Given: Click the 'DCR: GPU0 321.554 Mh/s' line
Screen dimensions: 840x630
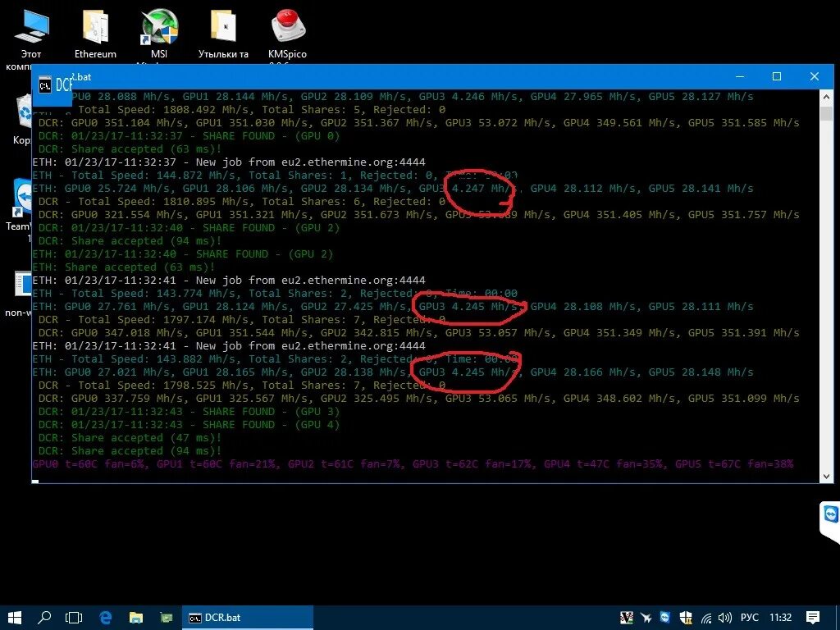Looking at the screenshot, I should tap(419, 215).
